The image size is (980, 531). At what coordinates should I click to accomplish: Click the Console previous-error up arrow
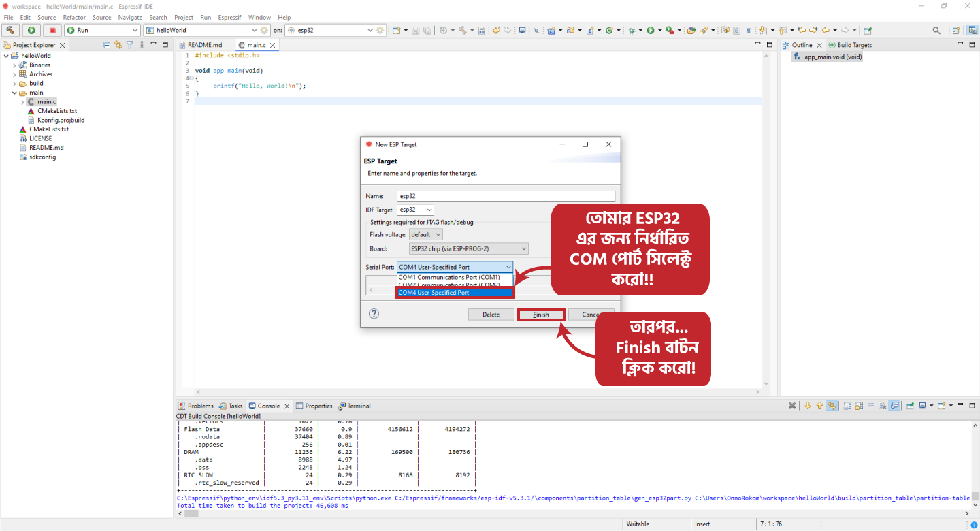click(x=819, y=406)
